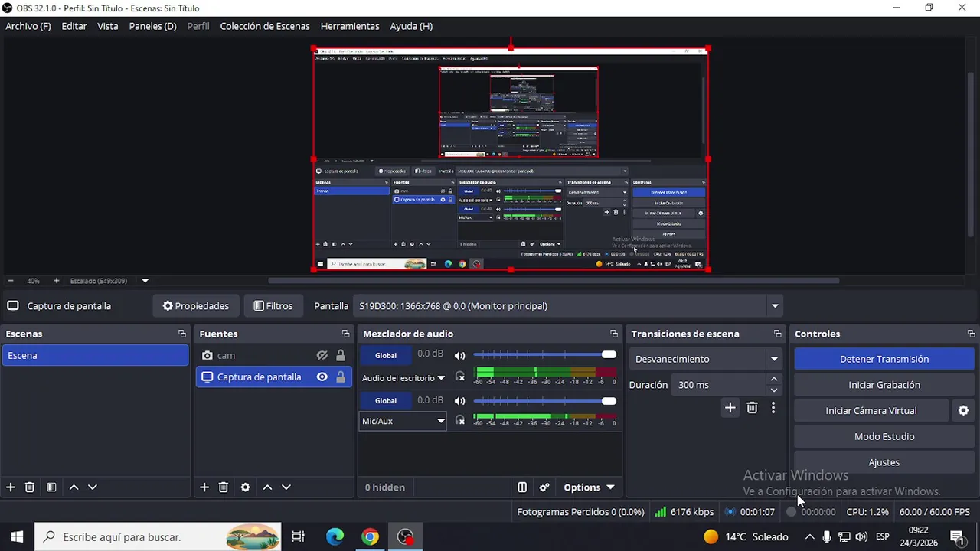Increase transition duration stepper

[x=774, y=380]
